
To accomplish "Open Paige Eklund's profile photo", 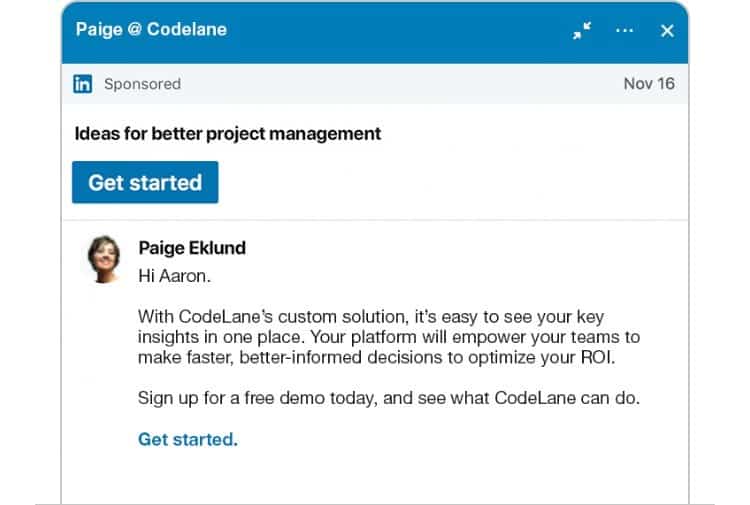I will coord(104,259).
